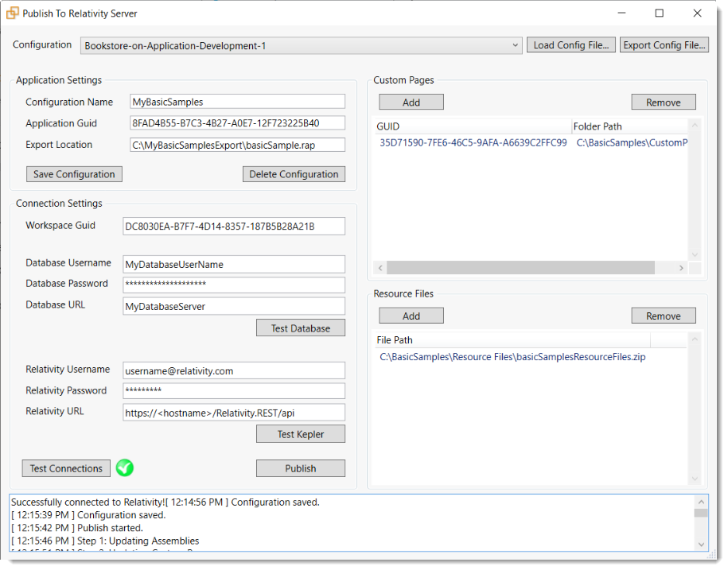
Task: Click the 12:15:39 PM Configuration saved log line
Action: [88, 515]
